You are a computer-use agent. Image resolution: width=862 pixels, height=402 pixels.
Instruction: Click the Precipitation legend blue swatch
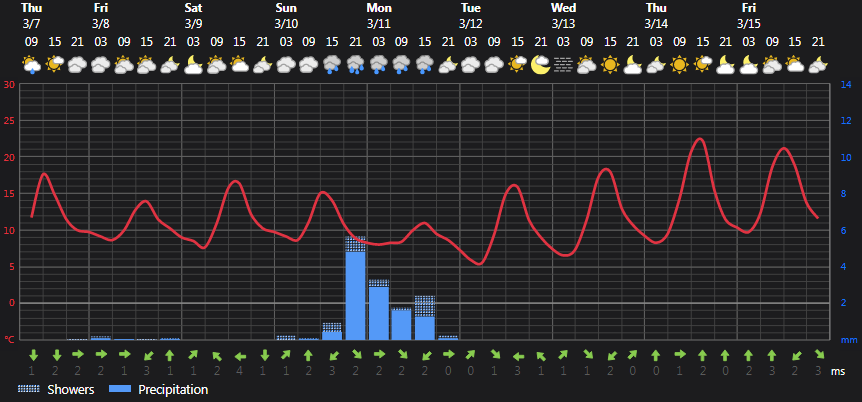(120, 389)
